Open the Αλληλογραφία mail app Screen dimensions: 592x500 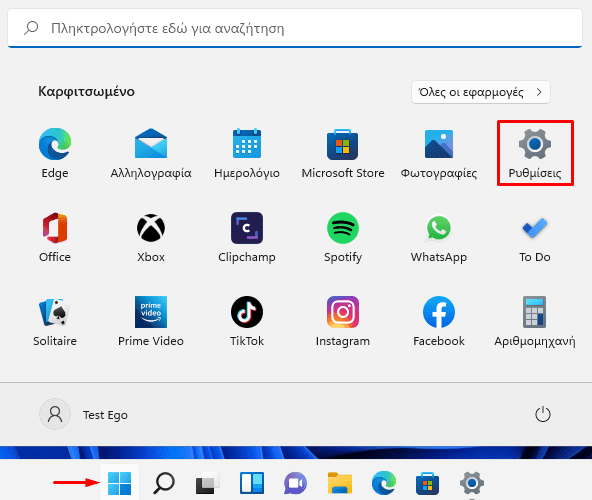point(151,153)
